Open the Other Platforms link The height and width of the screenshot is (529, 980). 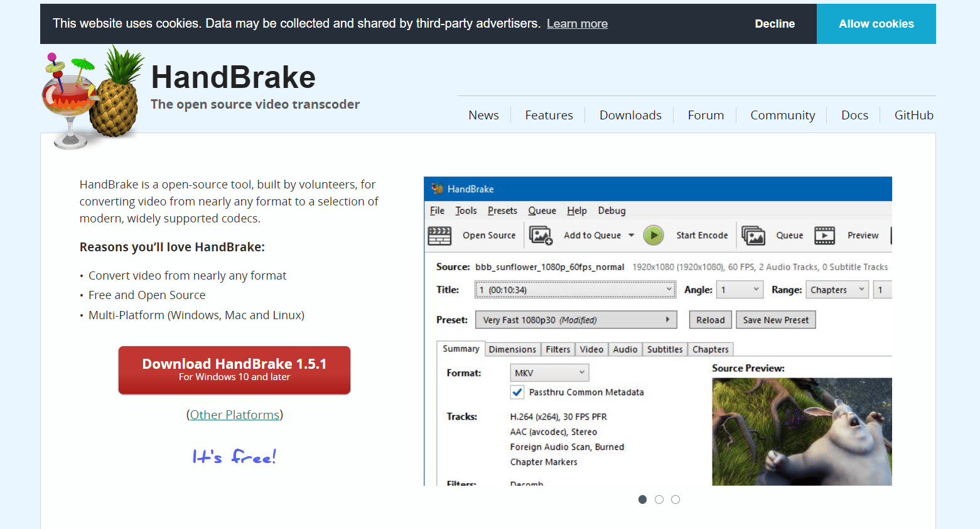pyautogui.click(x=235, y=415)
